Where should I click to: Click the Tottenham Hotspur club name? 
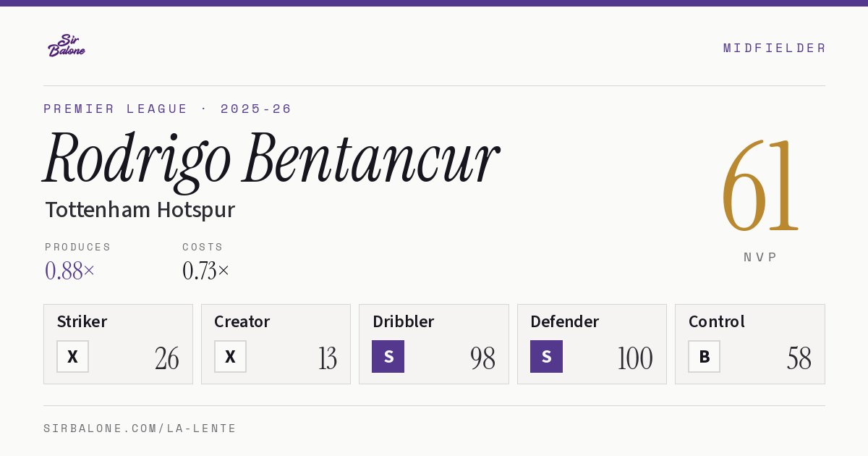coord(140,210)
